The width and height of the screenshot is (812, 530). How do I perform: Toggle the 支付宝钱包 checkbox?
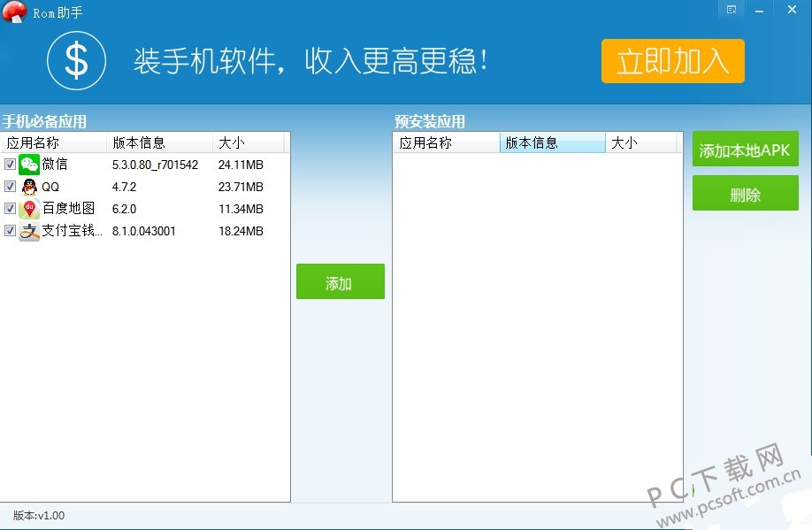click(x=9, y=231)
